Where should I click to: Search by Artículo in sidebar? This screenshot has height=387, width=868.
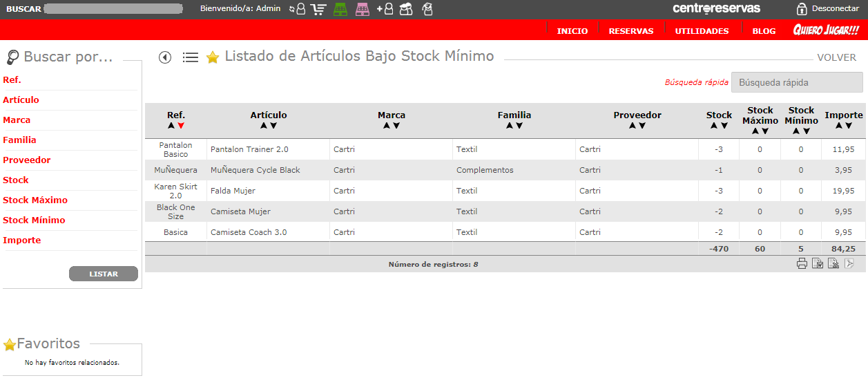(21, 100)
